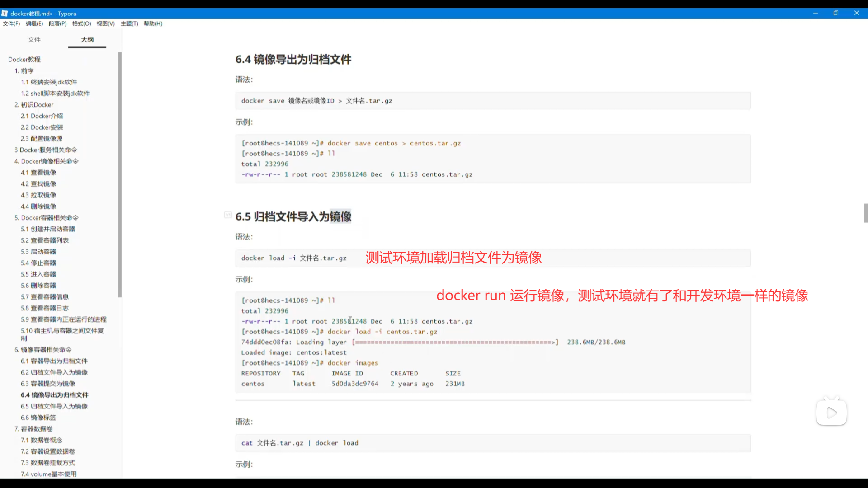Open the 文件(F) menu

click(x=11, y=23)
